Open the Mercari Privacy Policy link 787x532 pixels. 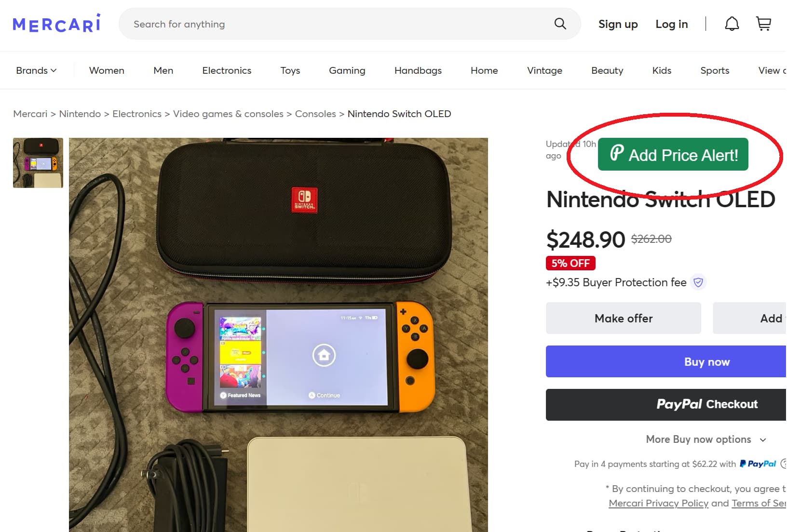click(x=658, y=503)
